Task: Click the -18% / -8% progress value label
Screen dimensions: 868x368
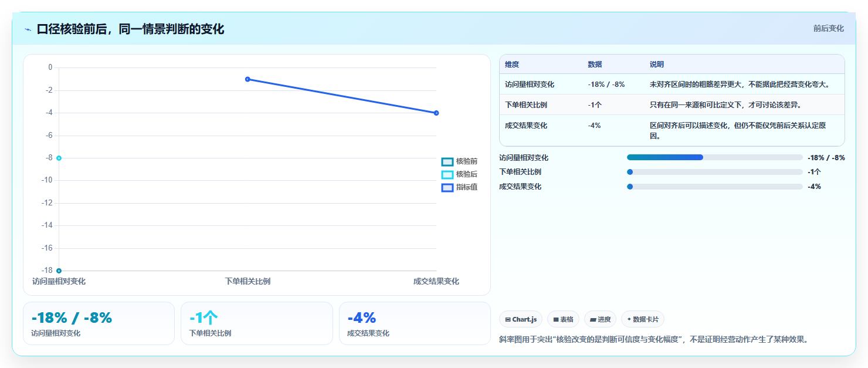Action: [826, 157]
